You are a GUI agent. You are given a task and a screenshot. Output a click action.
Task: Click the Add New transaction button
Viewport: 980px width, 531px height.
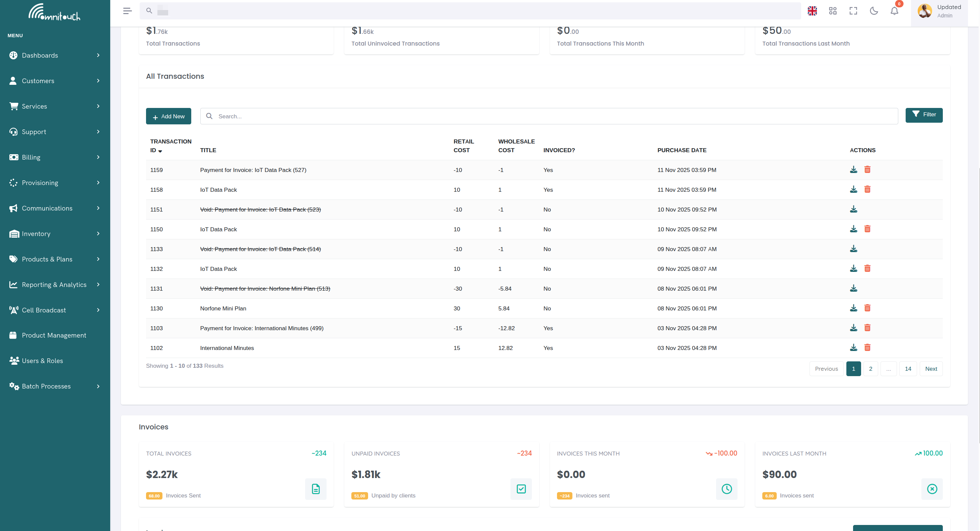(x=168, y=116)
